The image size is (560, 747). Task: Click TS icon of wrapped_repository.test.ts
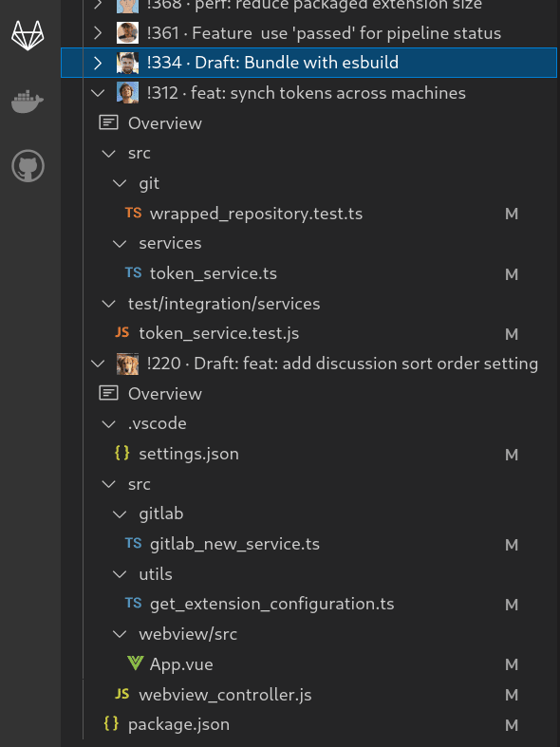coord(133,213)
